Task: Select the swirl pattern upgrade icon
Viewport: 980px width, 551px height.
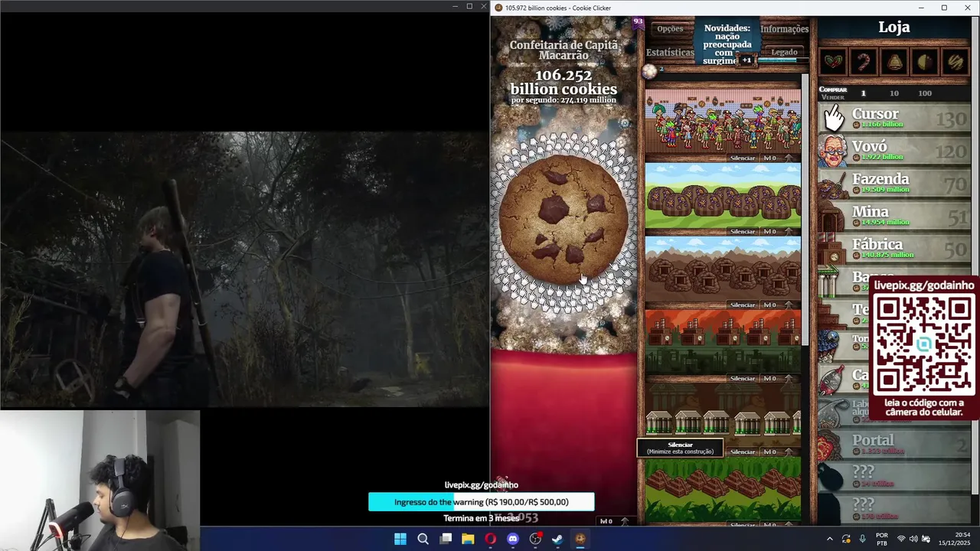Action: (955, 62)
